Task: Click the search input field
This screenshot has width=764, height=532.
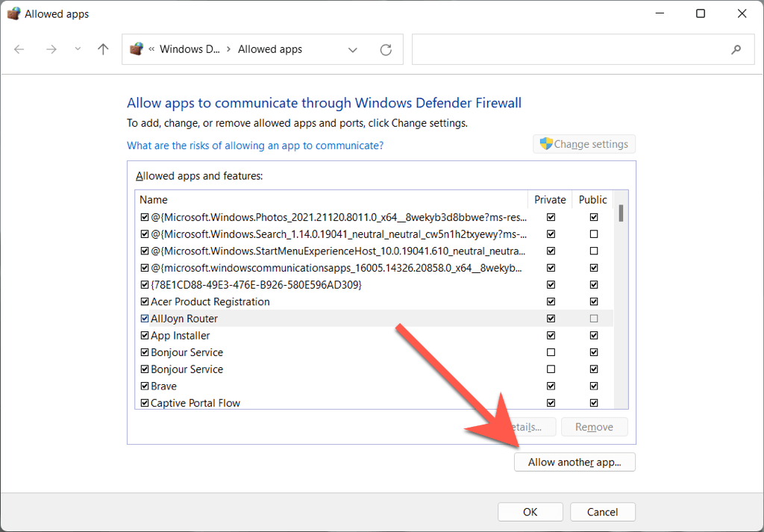Action: click(567, 50)
